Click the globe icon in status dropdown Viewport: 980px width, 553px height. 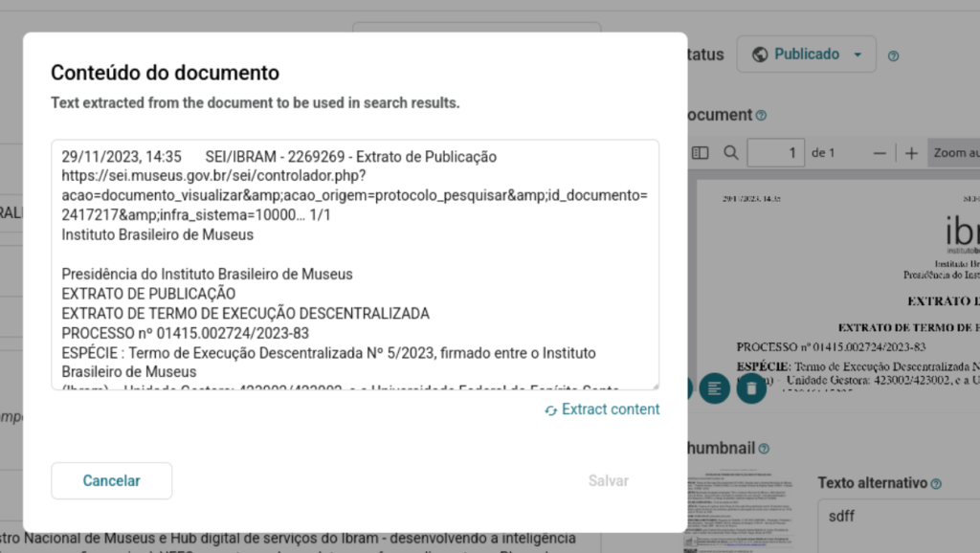click(760, 55)
